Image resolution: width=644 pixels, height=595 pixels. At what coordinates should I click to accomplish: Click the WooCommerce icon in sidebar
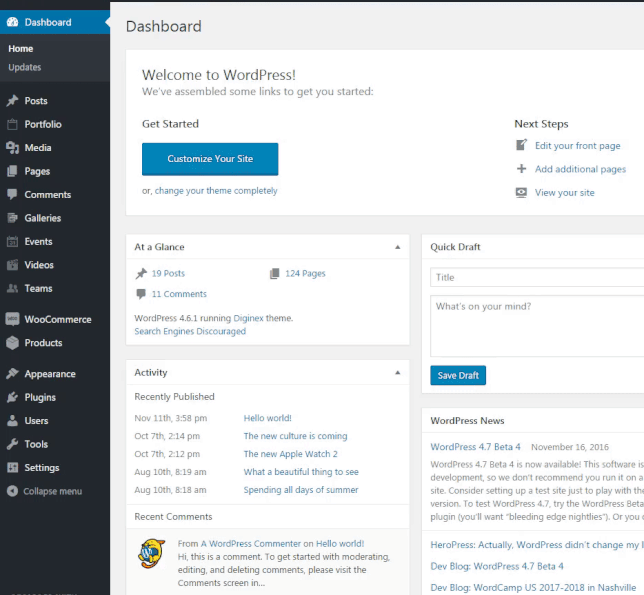point(12,319)
